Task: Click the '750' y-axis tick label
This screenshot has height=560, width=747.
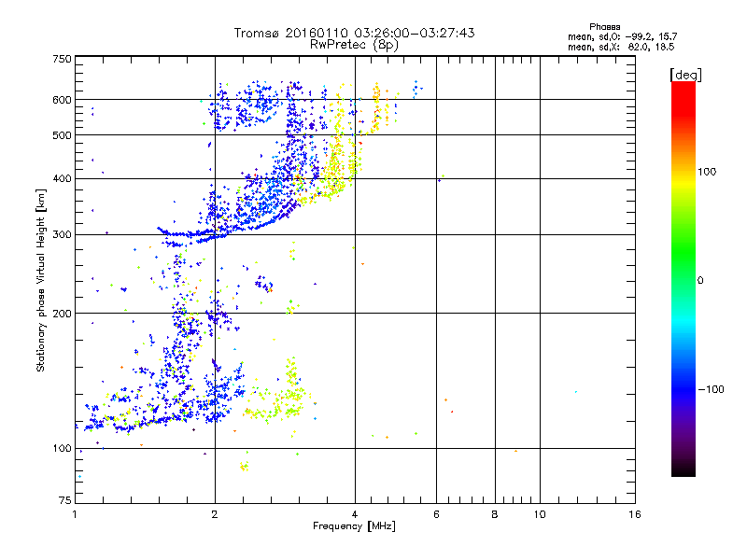Action: click(x=62, y=59)
